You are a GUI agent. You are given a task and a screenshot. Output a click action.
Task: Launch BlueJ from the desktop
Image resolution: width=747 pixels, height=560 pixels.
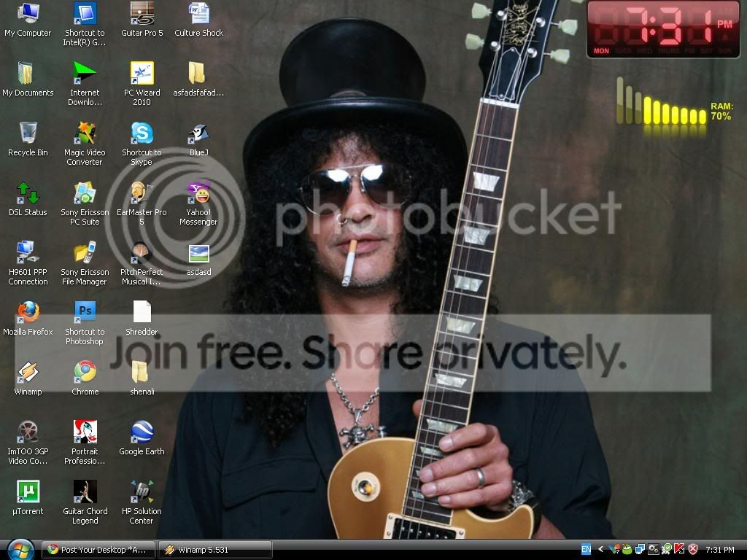[x=198, y=139]
